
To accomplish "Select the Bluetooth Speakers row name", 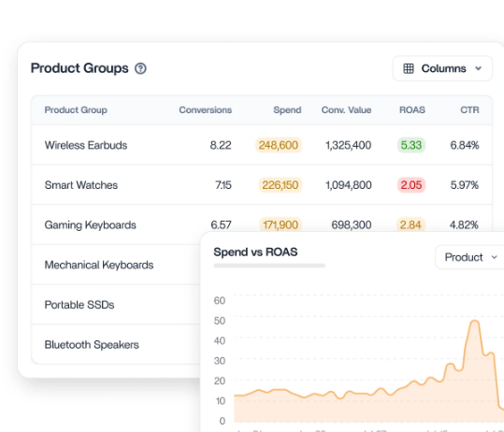I will coord(92,344).
